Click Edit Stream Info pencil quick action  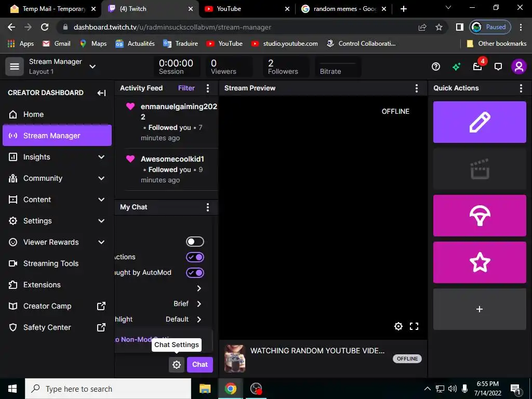(x=480, y=122)
